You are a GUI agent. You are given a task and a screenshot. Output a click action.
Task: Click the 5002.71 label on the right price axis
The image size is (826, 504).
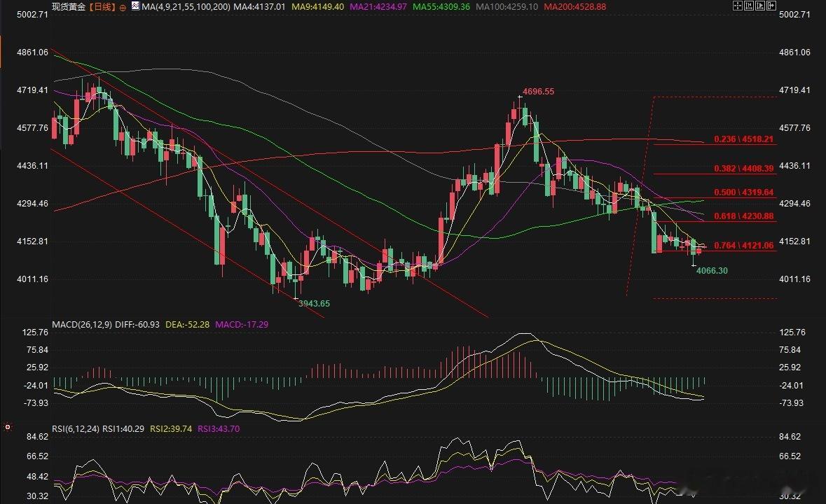coord(794,15)
